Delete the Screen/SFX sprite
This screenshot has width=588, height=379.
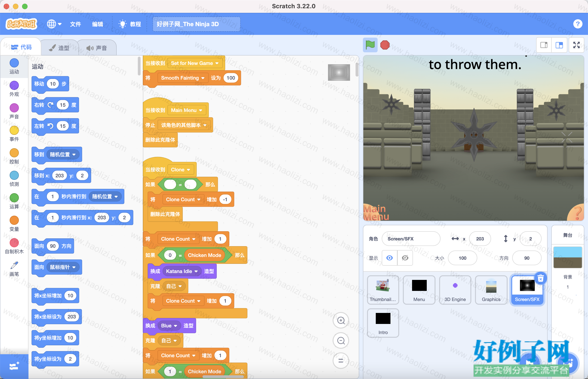click(x=540, y=278)
